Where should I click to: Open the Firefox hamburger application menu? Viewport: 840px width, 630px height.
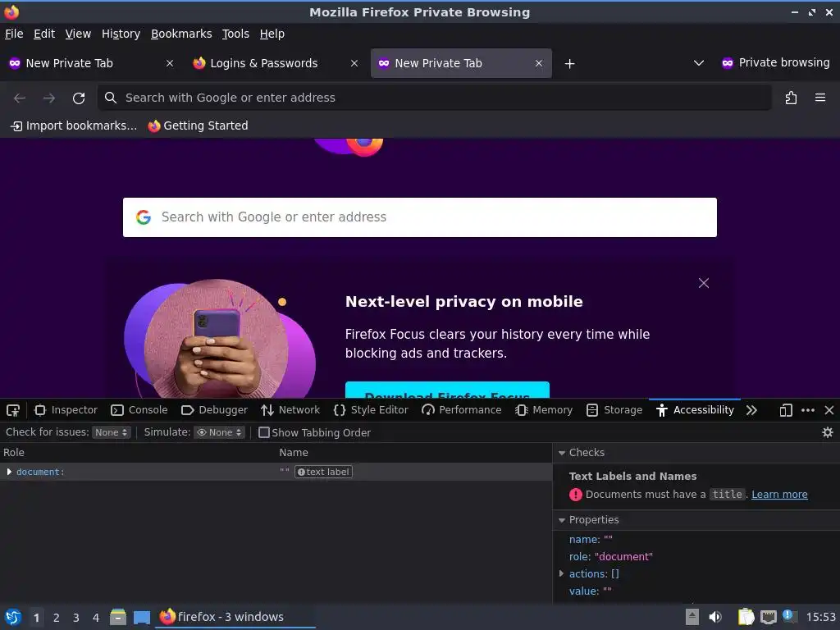[819, 98]
